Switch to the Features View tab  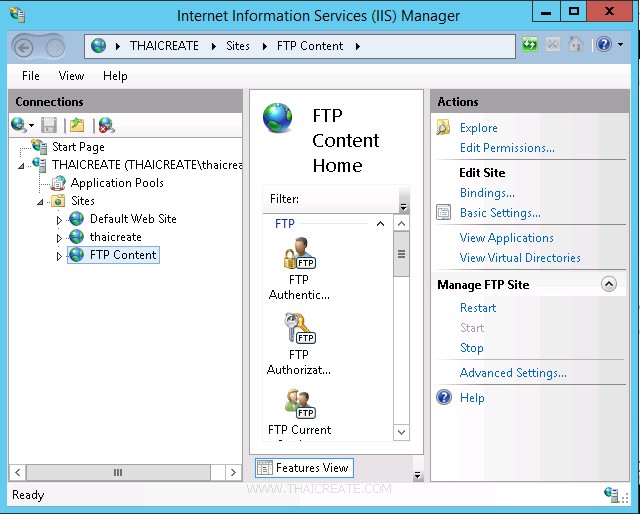(x=304, y=467)
